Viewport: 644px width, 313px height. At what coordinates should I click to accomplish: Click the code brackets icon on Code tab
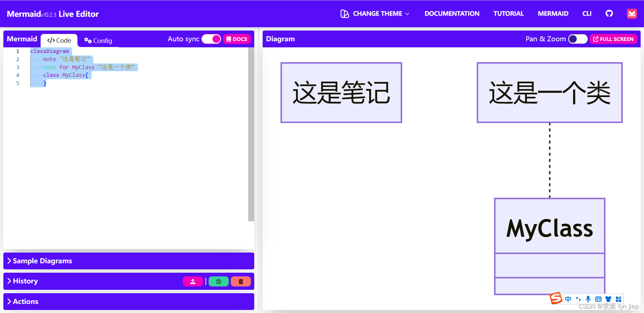(51, 41)
